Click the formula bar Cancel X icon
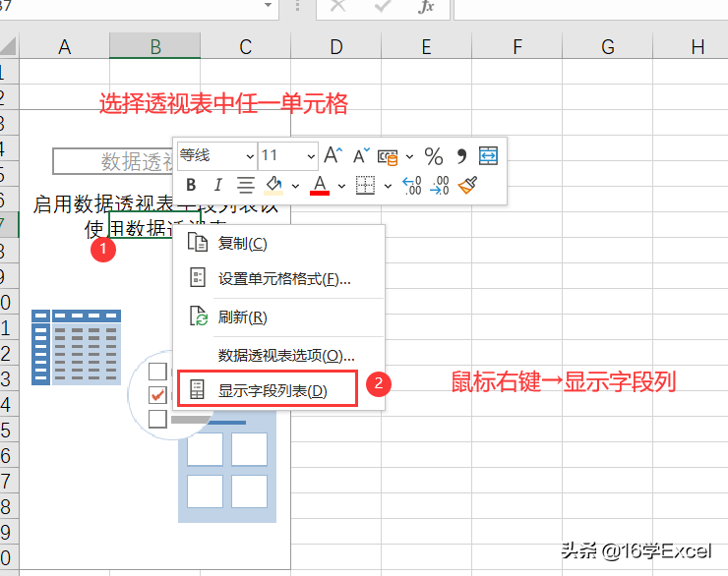This screenshot has height=576, width=728. (x=338, y=6)
